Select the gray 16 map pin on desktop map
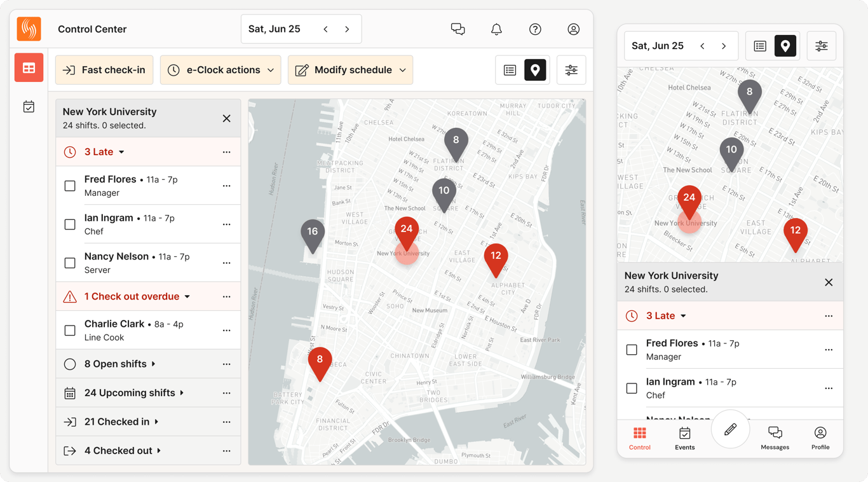The height and width of the screenshot is (482, 868). [x=313, y=235]
